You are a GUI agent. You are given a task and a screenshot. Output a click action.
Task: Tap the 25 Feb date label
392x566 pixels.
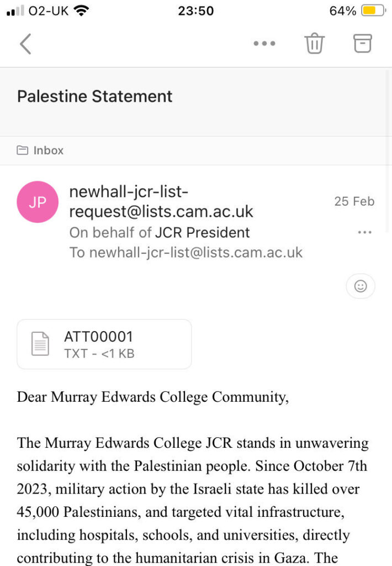pyautogui.click(x=354, y=201)
